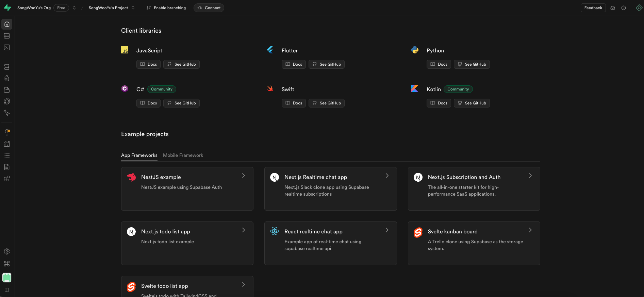Expand the project switcher dropdown
This screenshot has width=644, height=297.
pyautogui.click(x=133, y=8)
